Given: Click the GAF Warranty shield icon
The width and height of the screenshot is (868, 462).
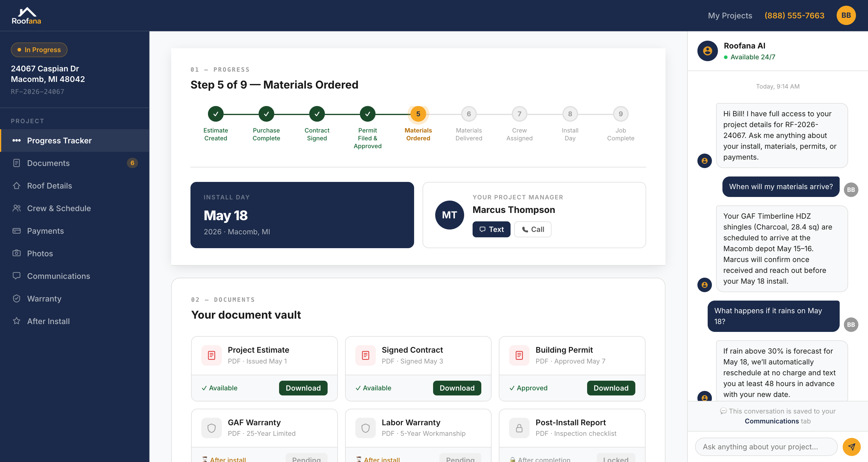Looking at the screenshot, I should pyautogui.click(x=212, y=428).
